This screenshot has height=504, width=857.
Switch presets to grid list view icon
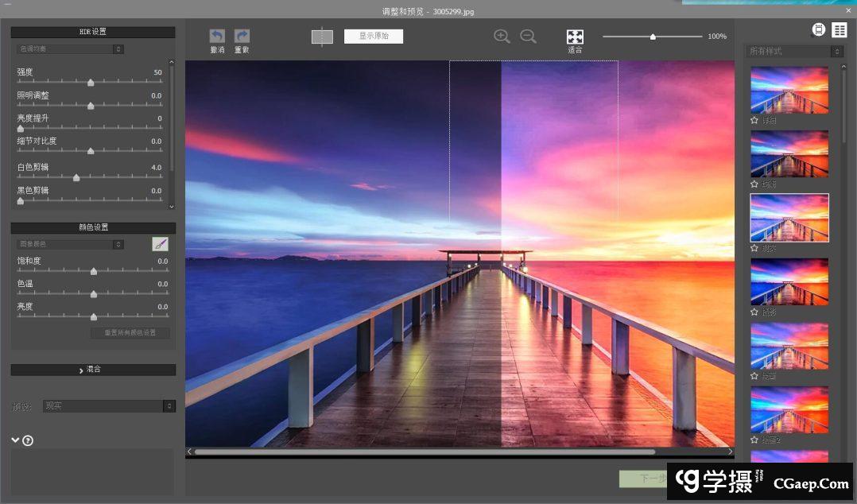click(x=840, y=30)
